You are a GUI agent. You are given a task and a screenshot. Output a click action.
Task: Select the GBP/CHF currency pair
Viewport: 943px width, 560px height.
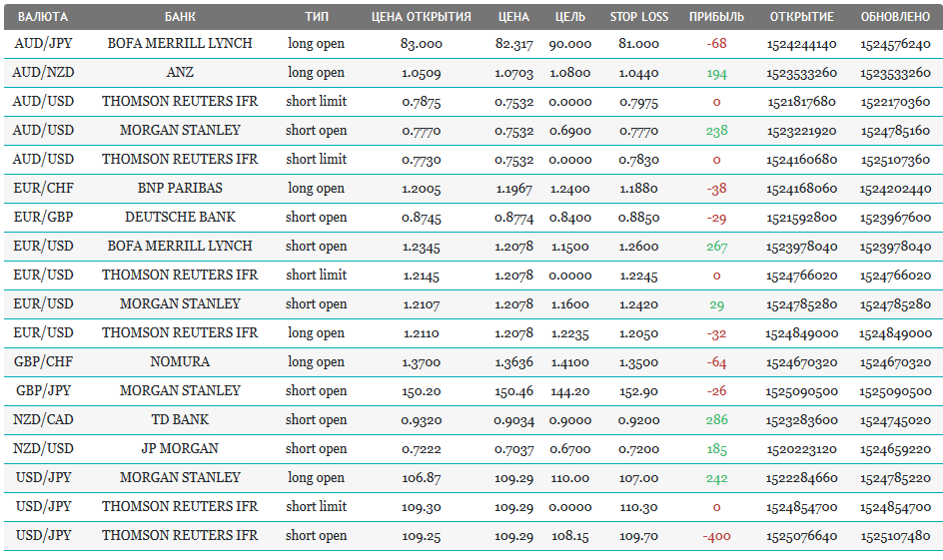click(x=43, y=361)
